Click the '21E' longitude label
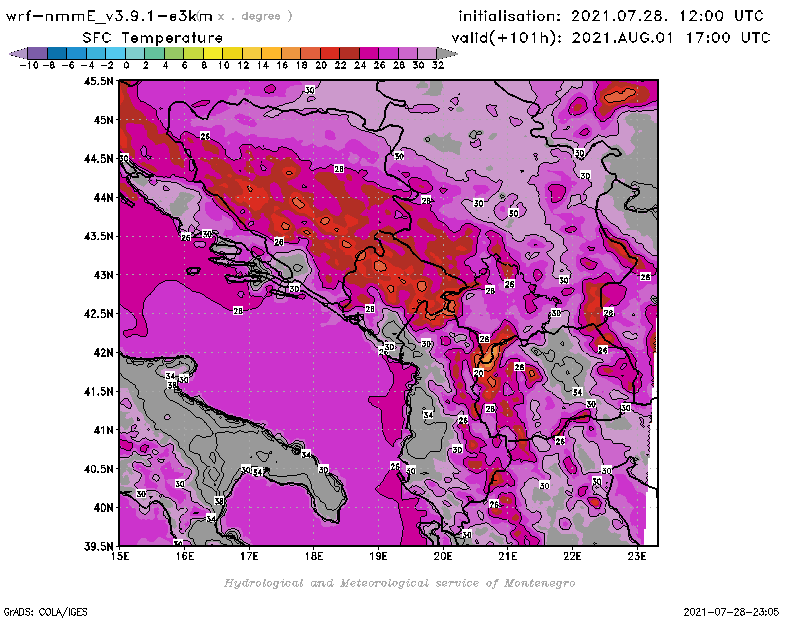800x618 pixels. click(508, 556)
